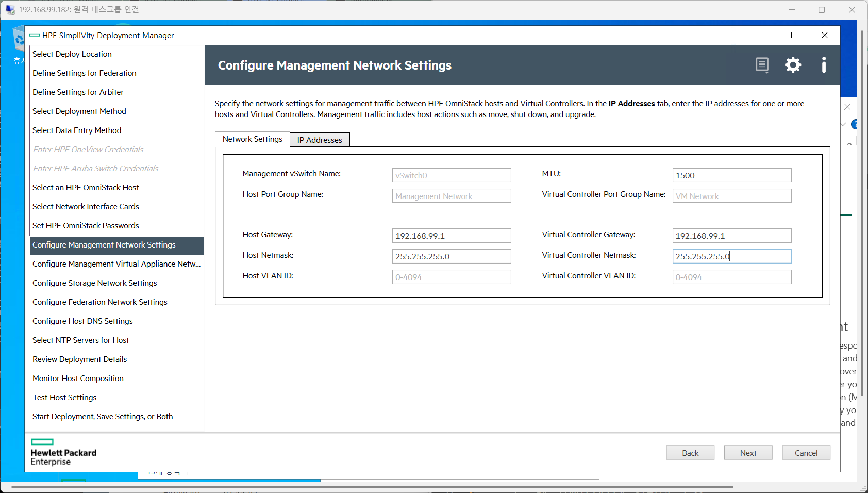Switch to the IP Addresses tab
The height and width of the screenshot is (493, 868).
coord(320,140)
